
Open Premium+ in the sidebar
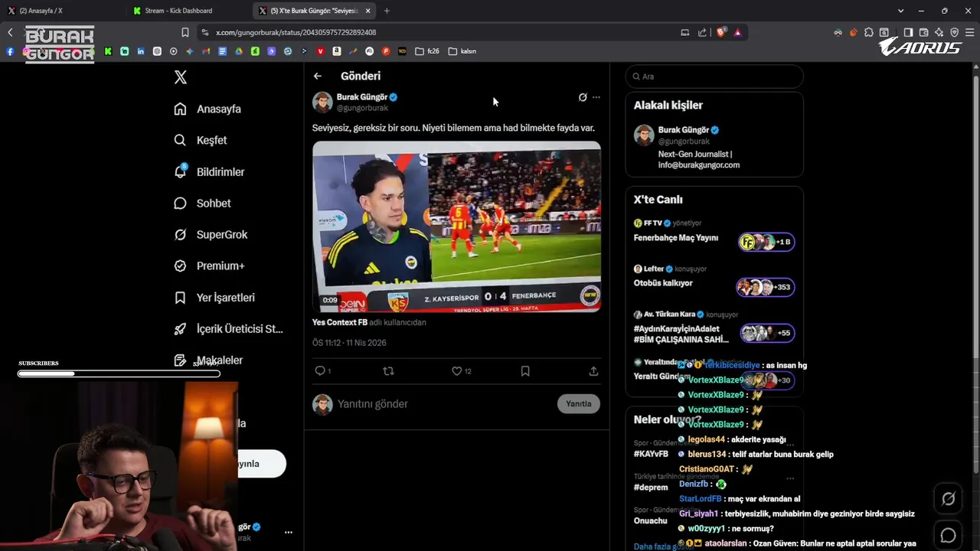(x=209, y=266)
